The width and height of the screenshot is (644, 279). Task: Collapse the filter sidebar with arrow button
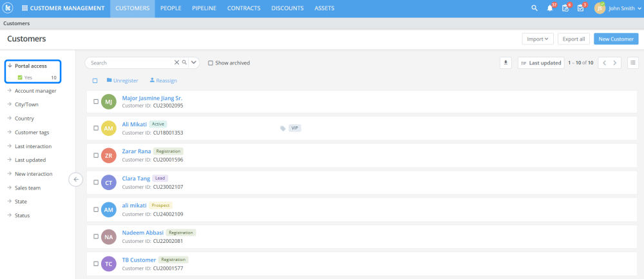pyautogui.click(x=75, y=180)
